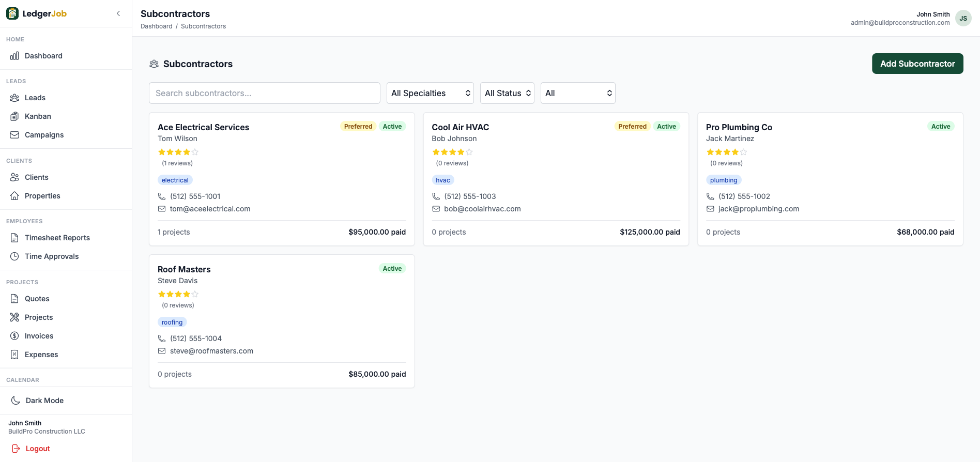Click the Kanban clipboard icon
This screenshot has height=462, width=980.
click(14, 116)
